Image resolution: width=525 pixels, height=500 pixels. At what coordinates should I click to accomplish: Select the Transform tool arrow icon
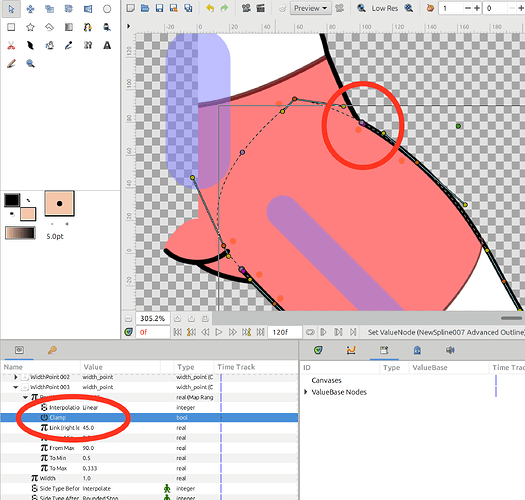11,9
